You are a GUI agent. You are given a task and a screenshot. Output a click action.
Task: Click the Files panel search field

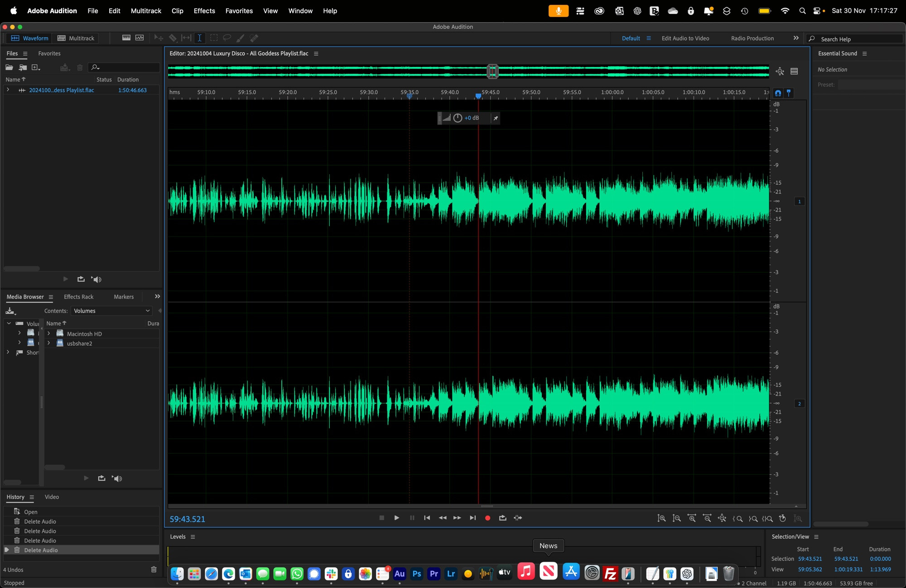pos(125,67)
